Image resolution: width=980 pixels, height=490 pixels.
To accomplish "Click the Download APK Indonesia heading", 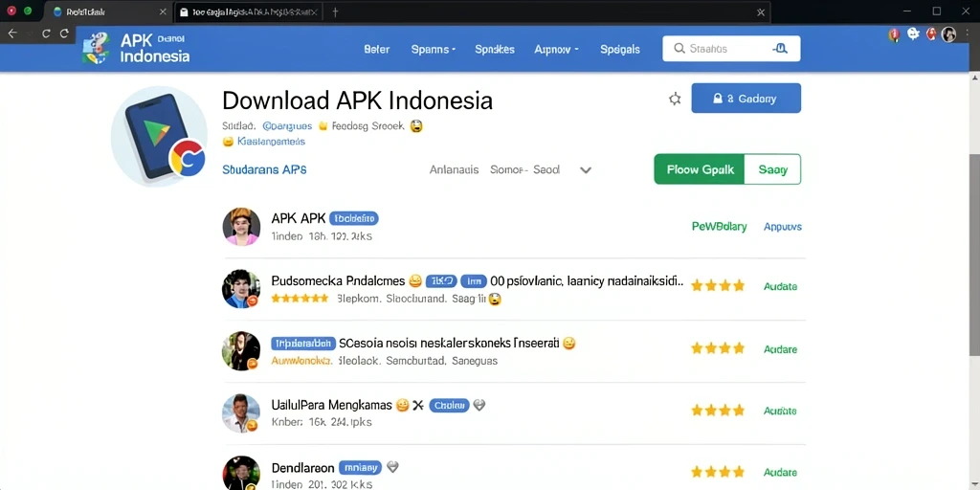I will (358, 100).
